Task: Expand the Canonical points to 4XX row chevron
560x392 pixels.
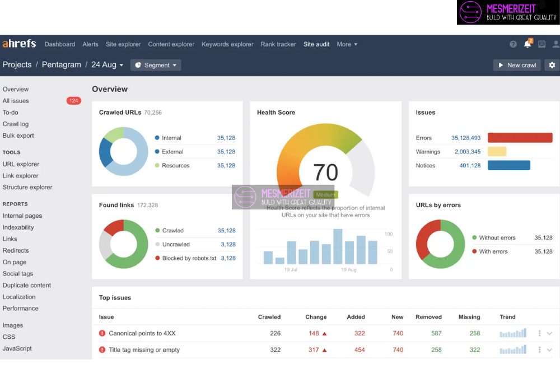Action: [x=549, y=333]
